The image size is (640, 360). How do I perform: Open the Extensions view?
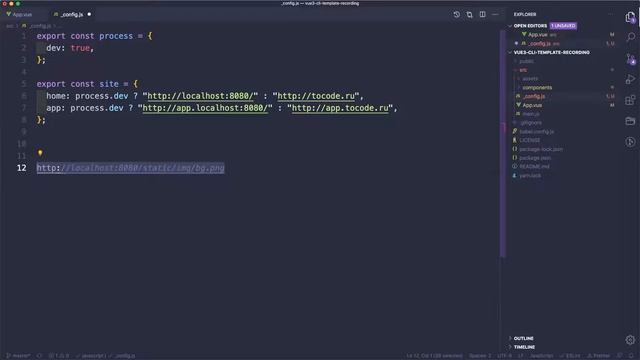coord(630,100)
